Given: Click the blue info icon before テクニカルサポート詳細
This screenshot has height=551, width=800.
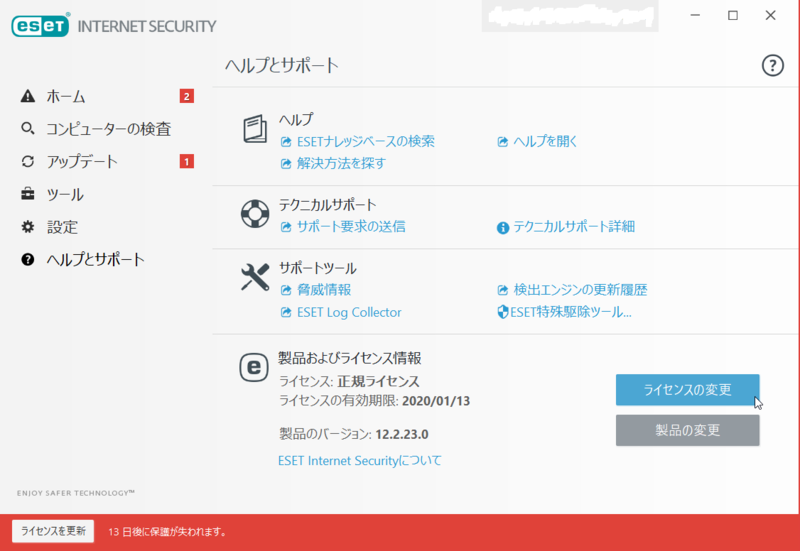Looking at the screenshot, I should pyautogui.click(x=503, y=228).
